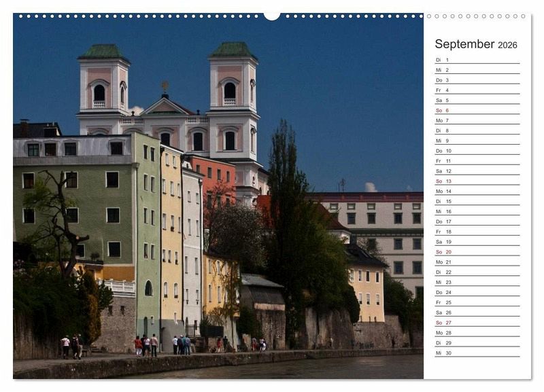This screenshot has height=392, width=544.
Task: Select the Sunday row So 6
Action: [477, 111]
